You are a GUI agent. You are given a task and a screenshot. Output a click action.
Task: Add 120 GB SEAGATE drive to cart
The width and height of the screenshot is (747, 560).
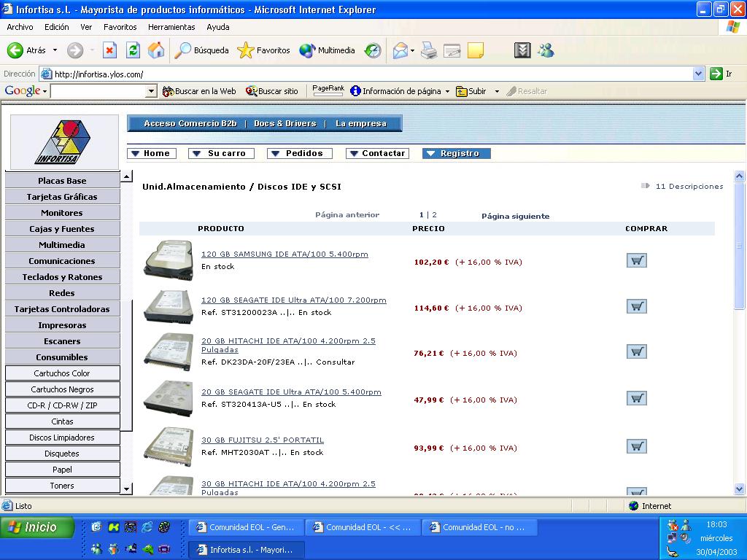pos(636,306)
